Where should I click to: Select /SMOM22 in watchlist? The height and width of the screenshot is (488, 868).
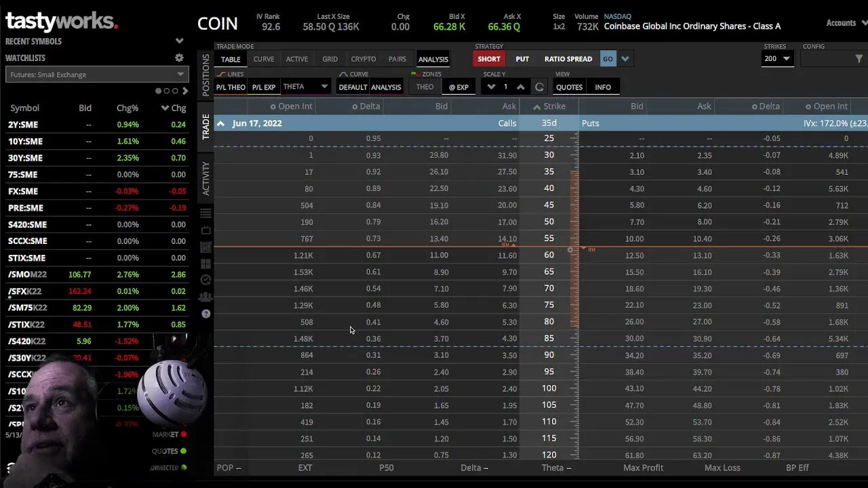(x=96, y=274)
